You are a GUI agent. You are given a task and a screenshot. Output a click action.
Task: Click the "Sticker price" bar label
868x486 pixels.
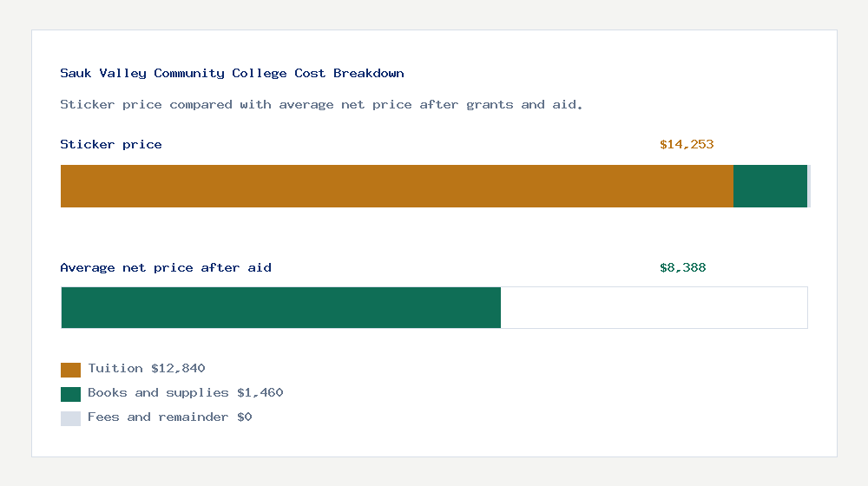(x=111, y=145)
